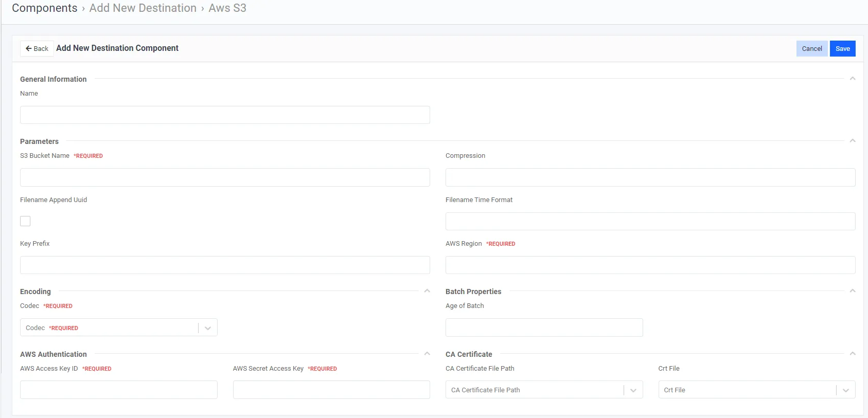Open the CA Certificate File Path dropdown
Image resolution: width=868 pixels, height=418 pixels.
pyautogui.click(x=544, y=390)
